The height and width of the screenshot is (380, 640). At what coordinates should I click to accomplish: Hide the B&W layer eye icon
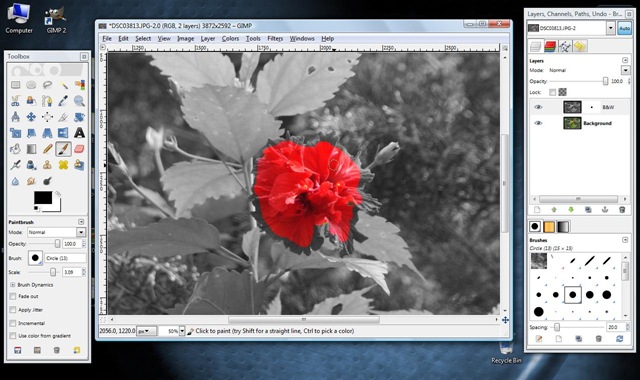coord(538,107)
